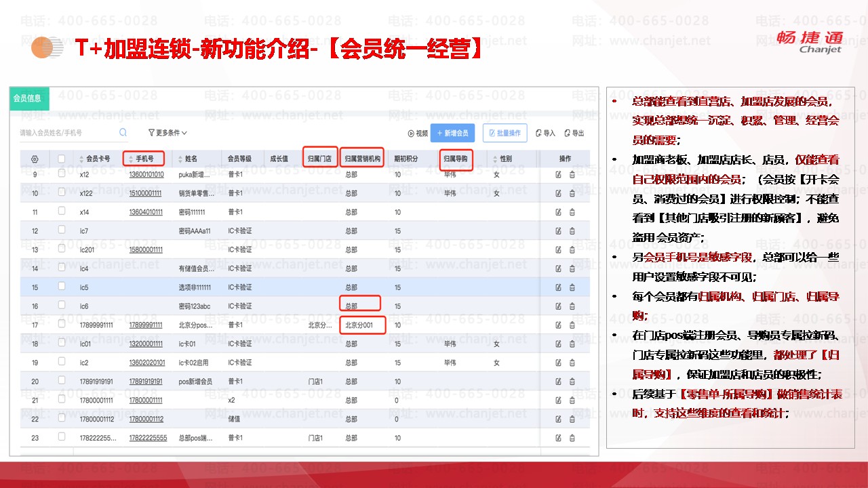
Task: Open phone number link 15800001111
Action: (x=146, y=250)
